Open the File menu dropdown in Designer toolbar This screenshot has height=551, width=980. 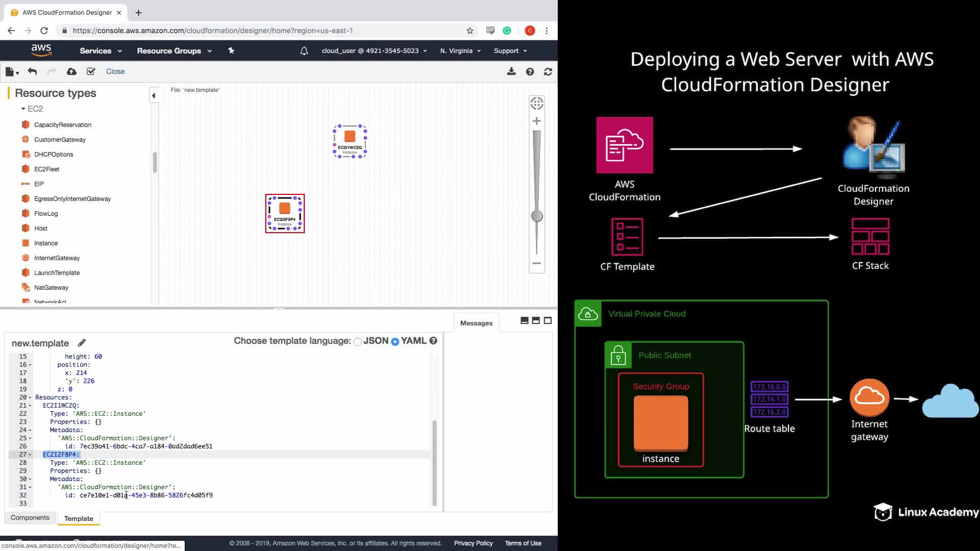[x=12, y=72]
